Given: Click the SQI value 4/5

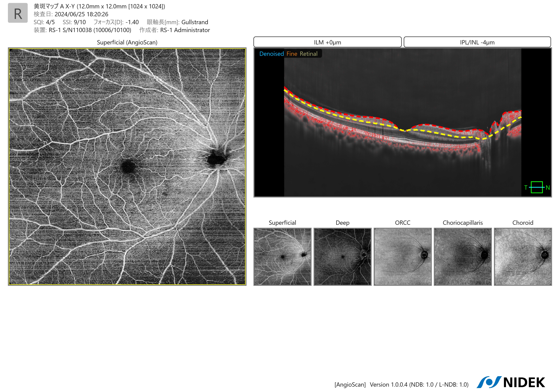Looking at the screenshot, I should (x=50, y=22).
